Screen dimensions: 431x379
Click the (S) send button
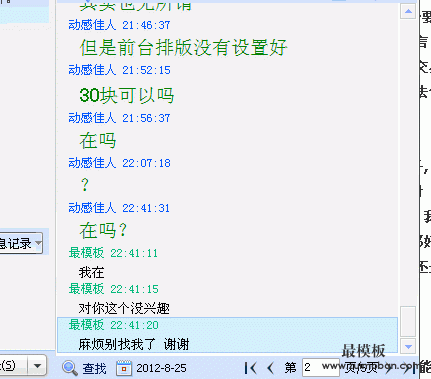coord(13,366)
